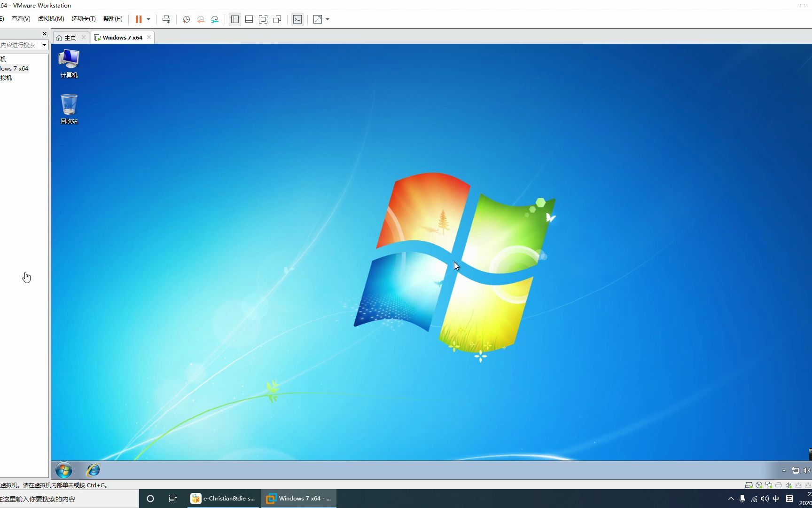
Task: Show hidden icons in host tray
Action: tap(731, 499)
